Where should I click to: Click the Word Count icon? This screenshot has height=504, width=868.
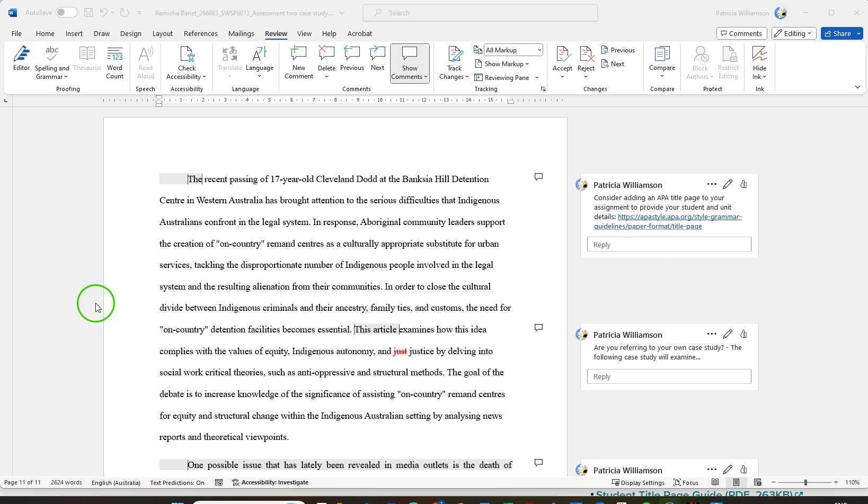[114, 62]
